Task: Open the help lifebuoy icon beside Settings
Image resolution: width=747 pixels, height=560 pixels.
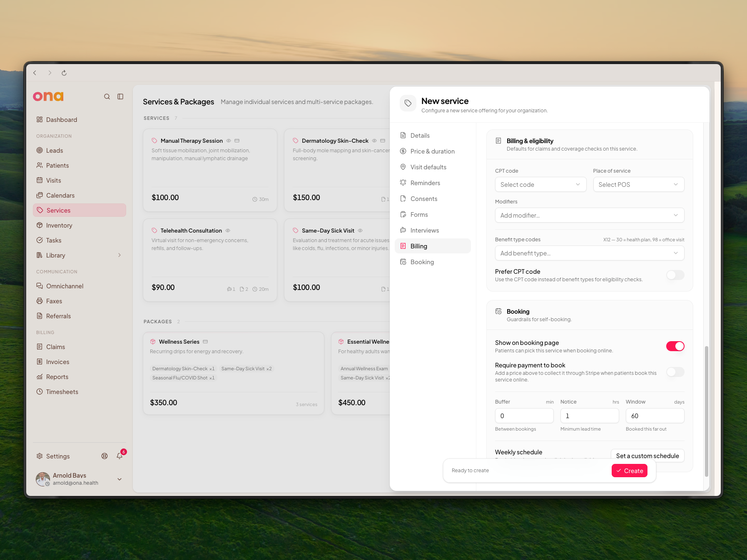Action: tap(105, 456)
